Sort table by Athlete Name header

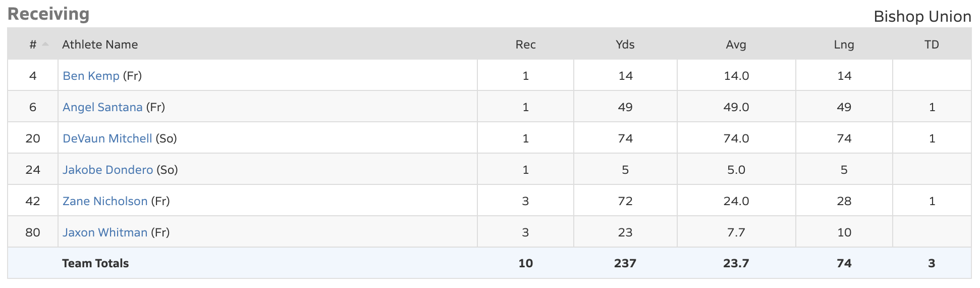(x=100, y=44)
